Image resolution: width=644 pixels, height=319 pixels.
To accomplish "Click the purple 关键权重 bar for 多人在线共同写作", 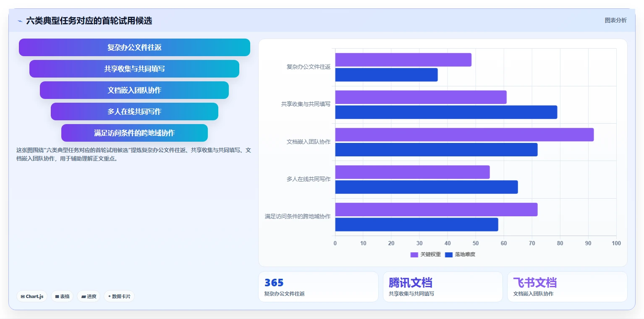I will pos(412,172).
